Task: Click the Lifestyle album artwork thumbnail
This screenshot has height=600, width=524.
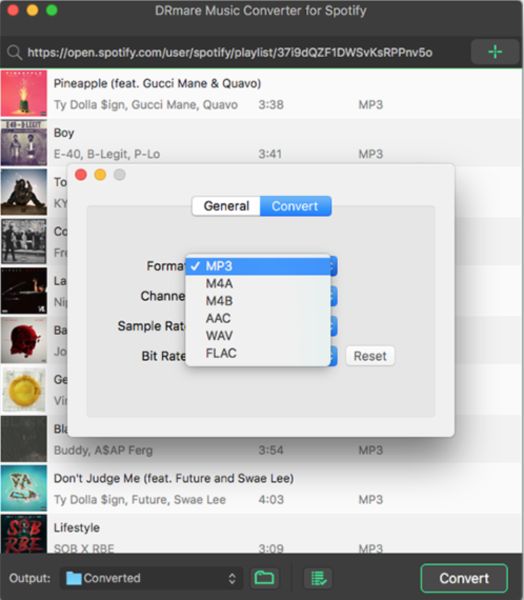Action: pos(24,534)
